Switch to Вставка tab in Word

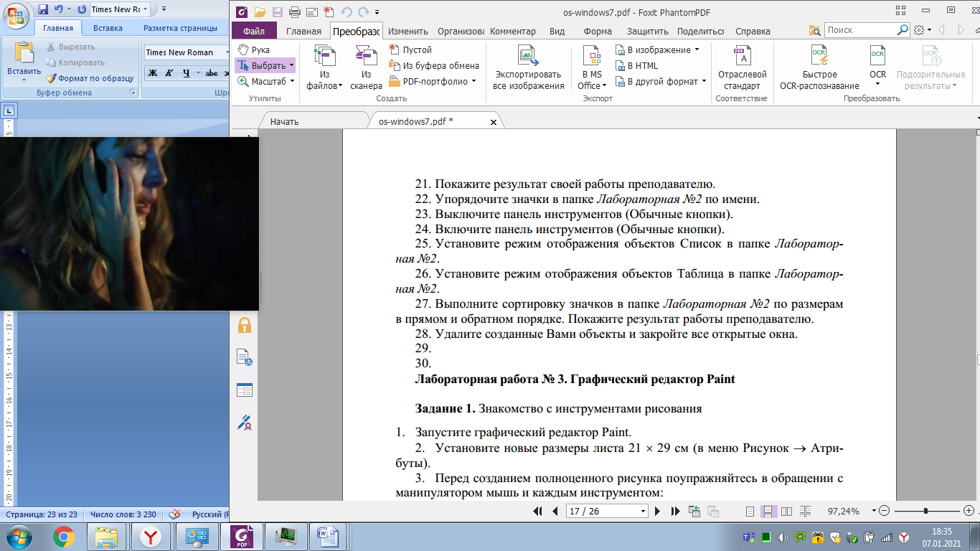108,28
